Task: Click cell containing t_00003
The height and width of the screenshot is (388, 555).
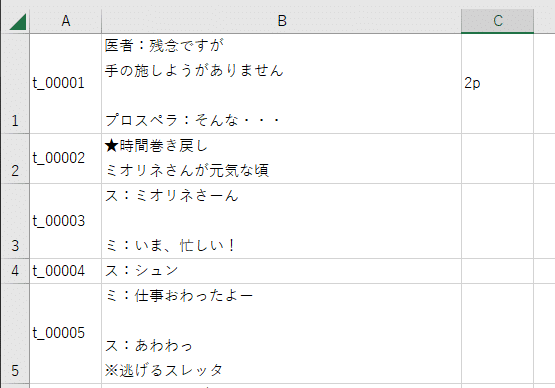Action: (65, 221)
